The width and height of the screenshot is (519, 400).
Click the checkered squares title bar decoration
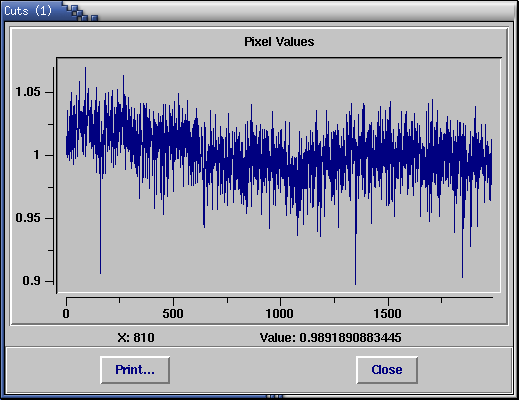(x=81, y=13)
